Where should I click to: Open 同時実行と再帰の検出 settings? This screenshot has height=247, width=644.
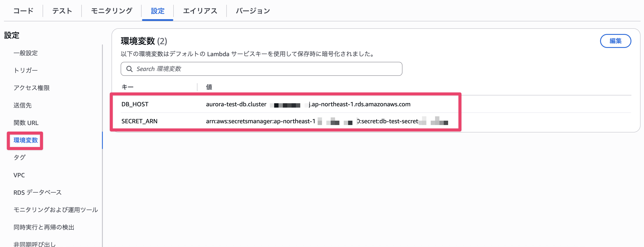coord(44,227)
